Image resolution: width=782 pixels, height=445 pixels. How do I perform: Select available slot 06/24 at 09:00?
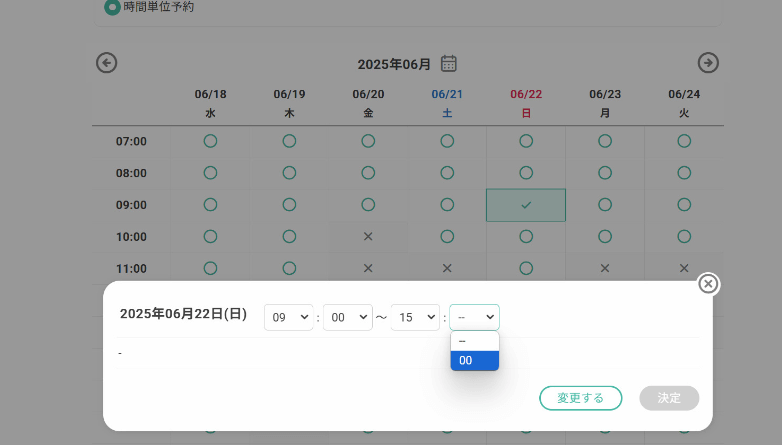click(684, 205)
